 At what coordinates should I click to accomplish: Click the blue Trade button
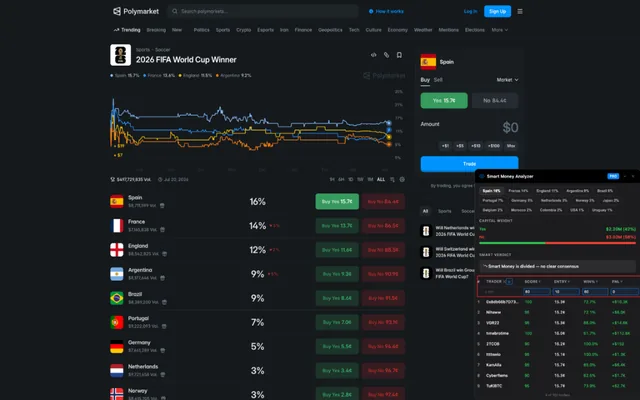[x=469, y=164]
